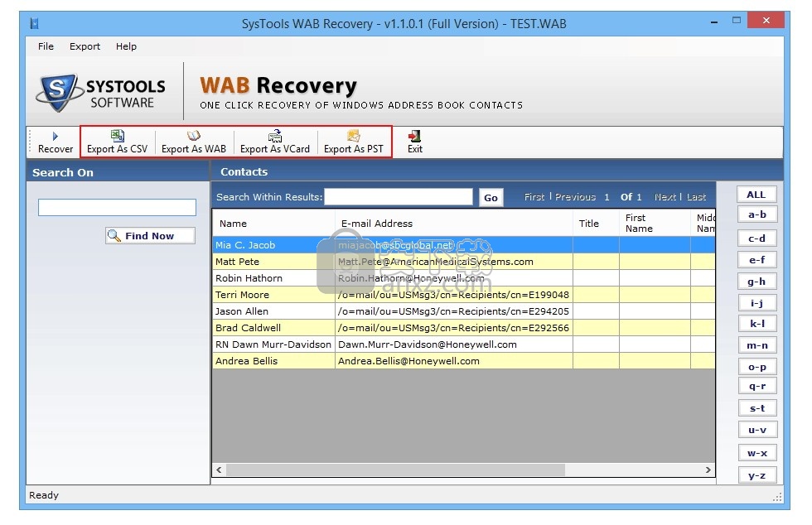Select the Mia C. Jacob contact
The image size is (812, 525).
(x=463, y=245)
